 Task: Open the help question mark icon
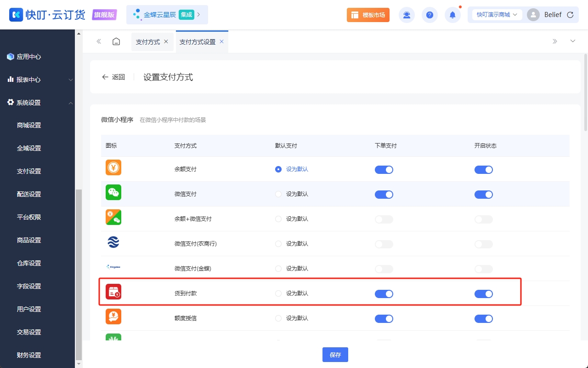(430, 15)
